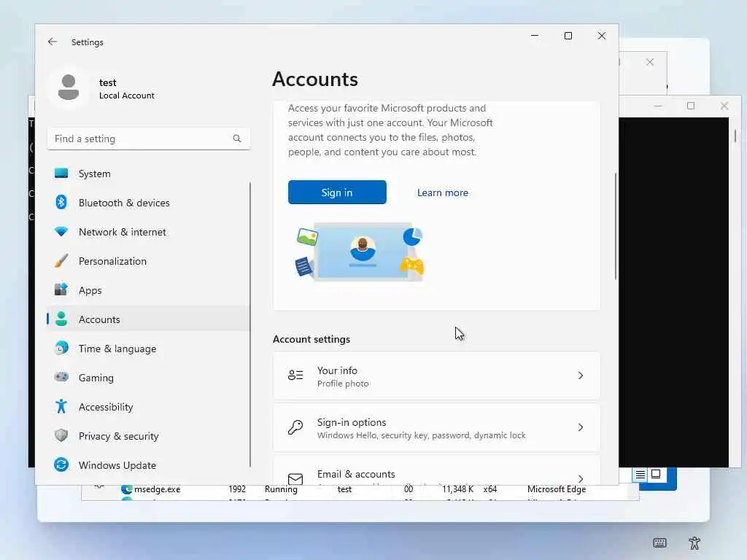The width and height of the screenshot is (747, 560).
Task: Click the Bluetooth icon in sidebar
Action: coord(61,203)
